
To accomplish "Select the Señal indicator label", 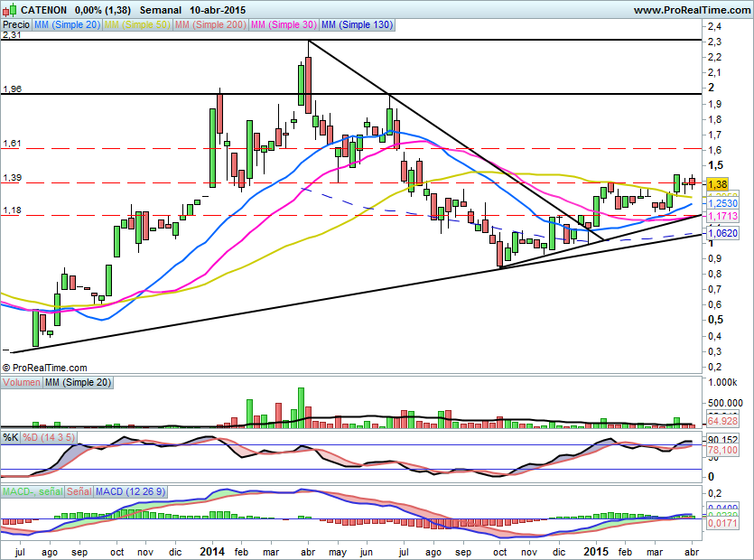I will pos(79,490).
